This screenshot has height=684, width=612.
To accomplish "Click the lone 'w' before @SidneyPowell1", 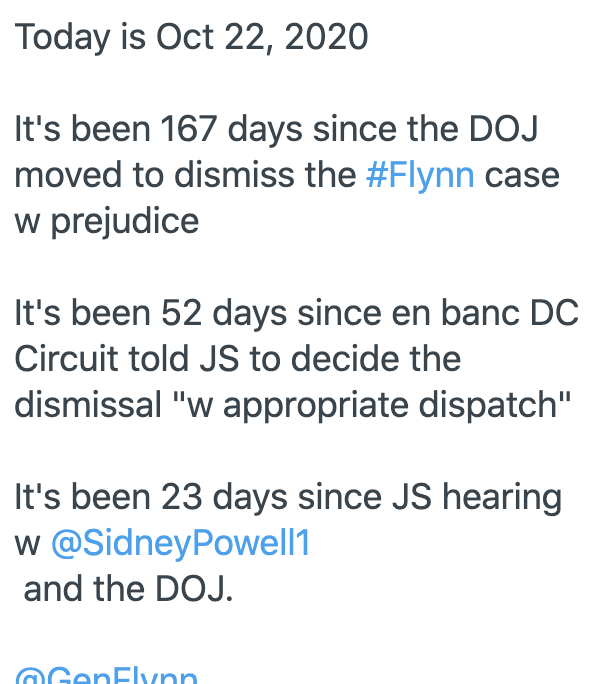I will 27,544.
